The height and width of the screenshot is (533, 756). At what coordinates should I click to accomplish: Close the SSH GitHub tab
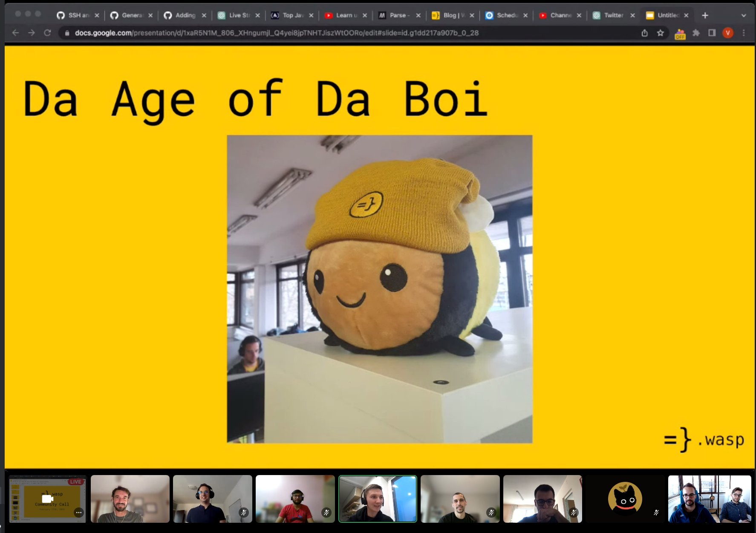tap(97, 15)
